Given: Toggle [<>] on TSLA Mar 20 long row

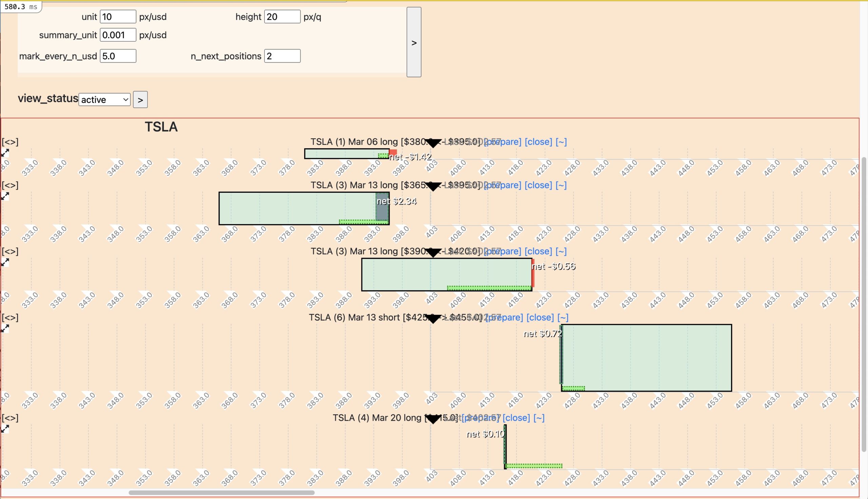Looking at the screenshot, I should coord(10,418).
